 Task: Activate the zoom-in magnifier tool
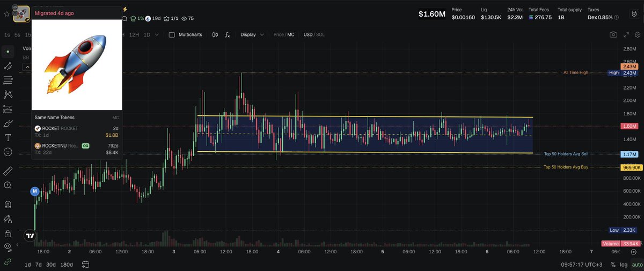click(8, 185)
